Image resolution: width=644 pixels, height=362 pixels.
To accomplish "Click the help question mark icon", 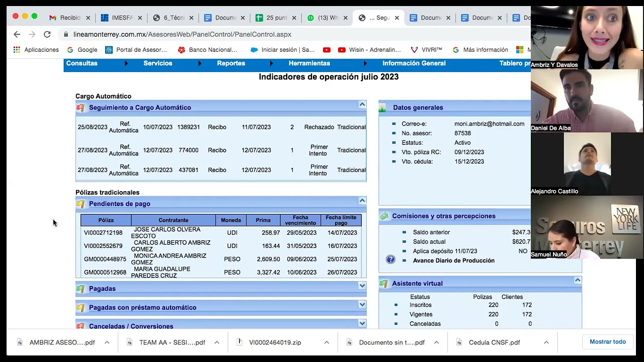I will (390, 259).
